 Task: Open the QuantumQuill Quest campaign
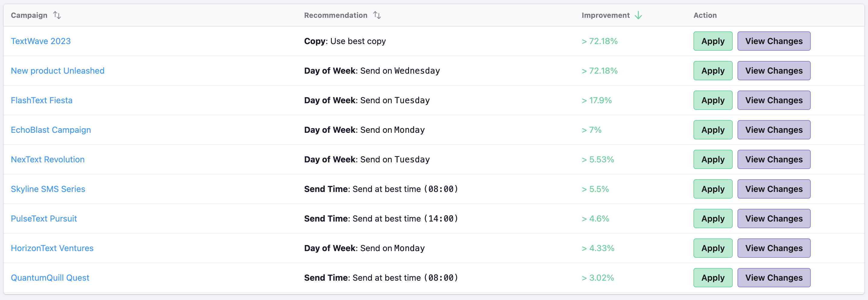tap(50, 278)
